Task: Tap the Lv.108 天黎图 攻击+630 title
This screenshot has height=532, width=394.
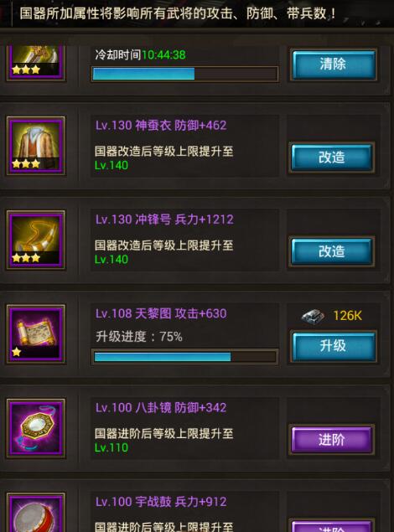Action: point(161,313)
